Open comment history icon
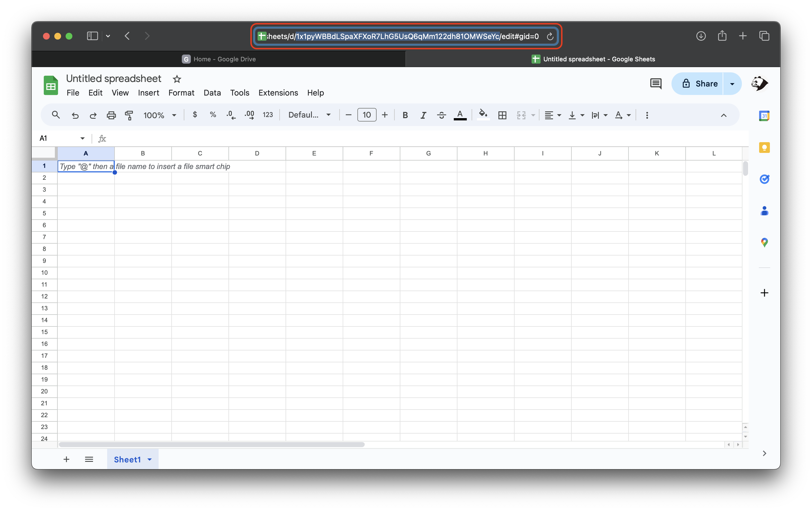812x511 pixels. tap(656, 84)
